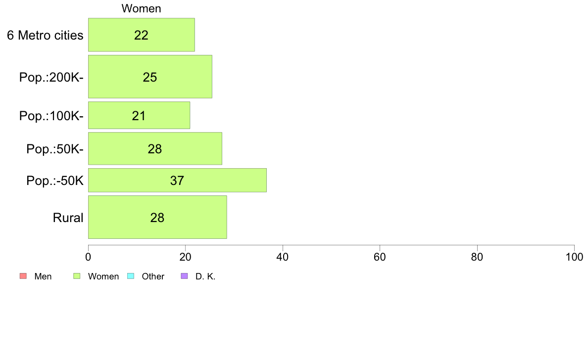
Task: Click the 100 tick on x-axis
Action: (x=574, y=257)
